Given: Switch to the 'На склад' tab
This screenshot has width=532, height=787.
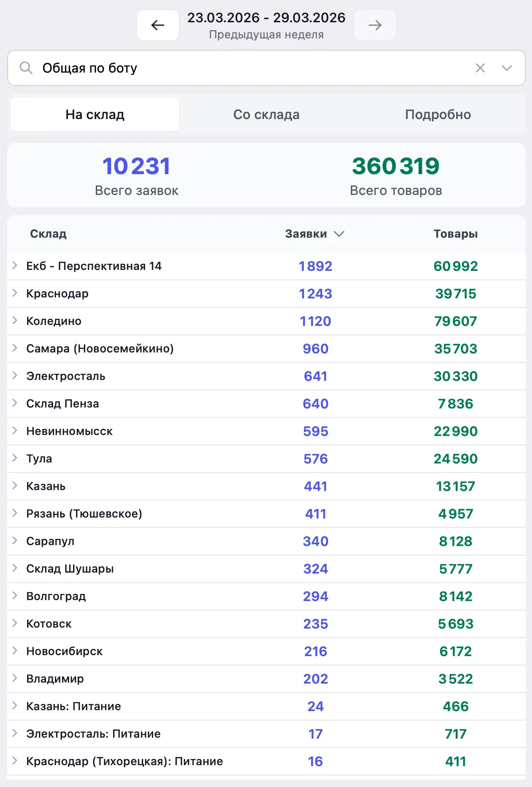Looking at the screenshot, I should click(95, 114).
